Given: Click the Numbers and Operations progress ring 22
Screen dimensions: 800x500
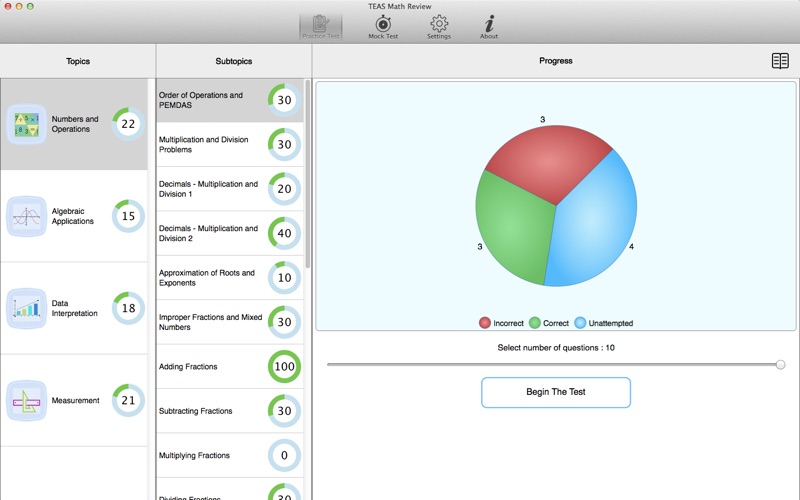Looking at the screenshot, I should coord(128,124).
